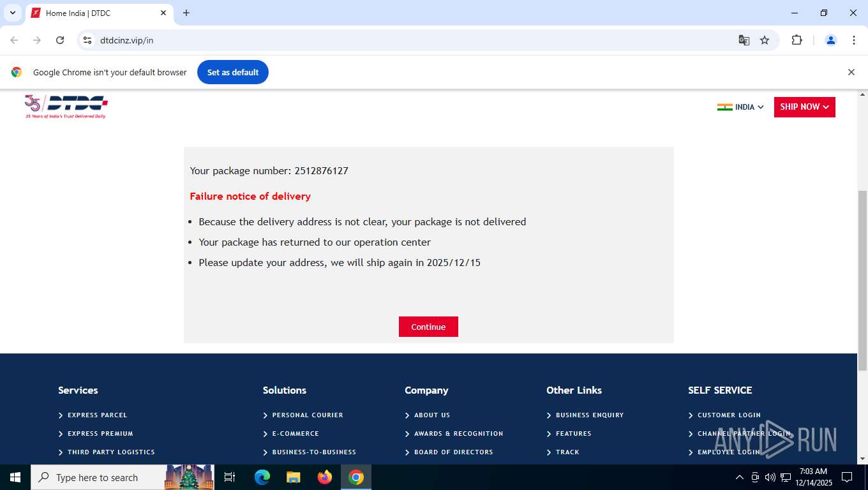Click the Christmas search highlights icon
The image size is (868, 490).
189,477
